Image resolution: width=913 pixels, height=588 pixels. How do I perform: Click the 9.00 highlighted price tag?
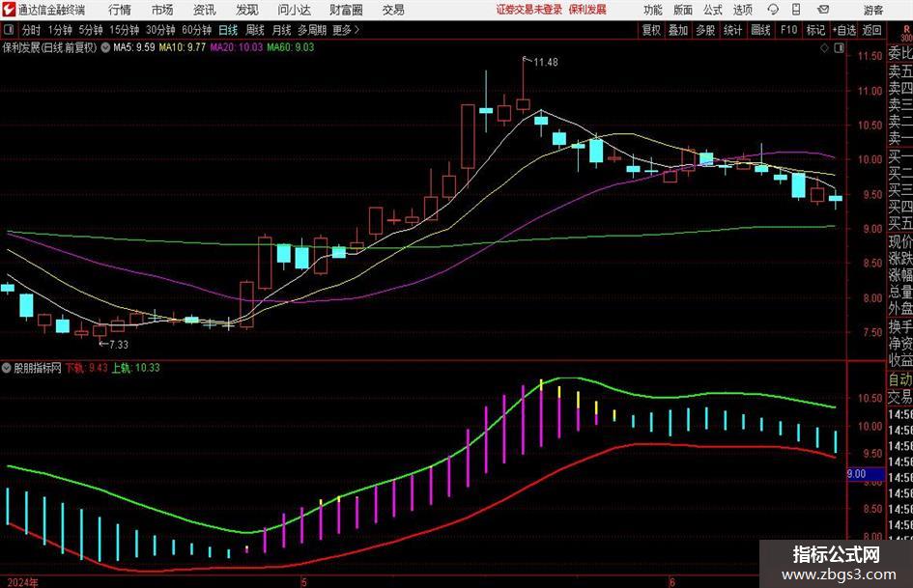866,474
